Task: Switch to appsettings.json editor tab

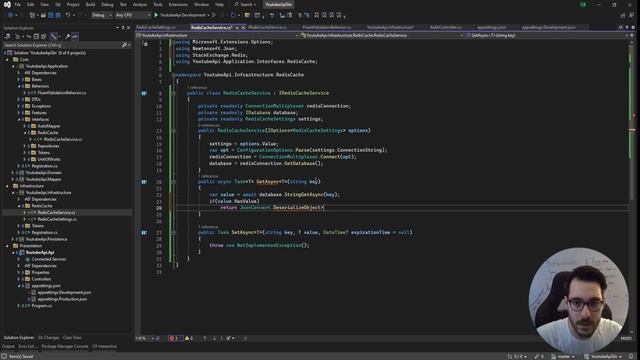Action: click(x=491, y=27)
